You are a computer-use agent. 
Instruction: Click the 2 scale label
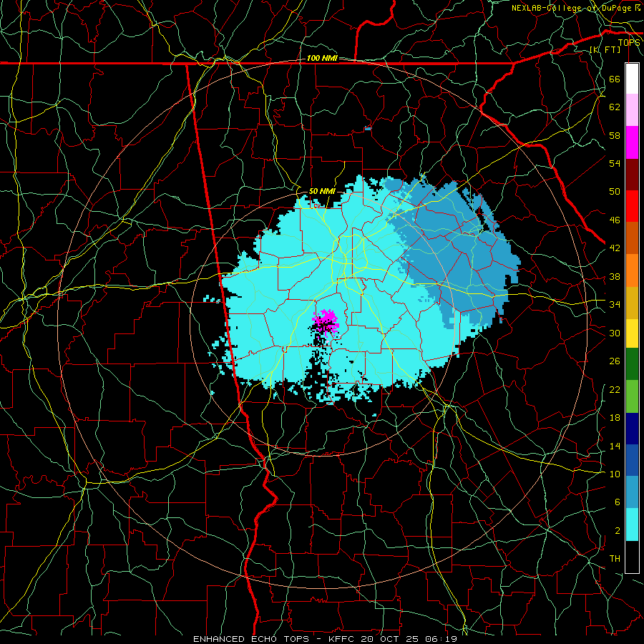click(x=617, y=531)
